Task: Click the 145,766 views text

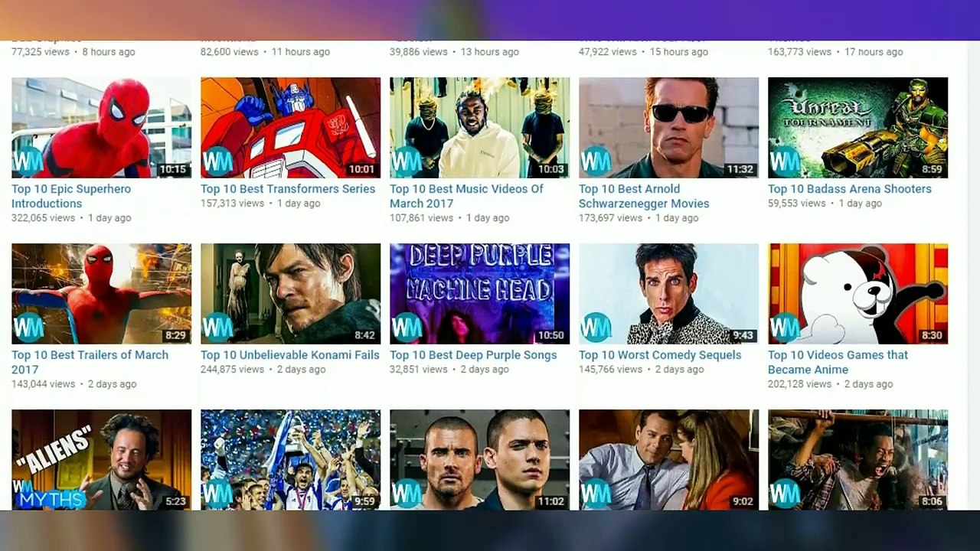Action: [610, 370]
